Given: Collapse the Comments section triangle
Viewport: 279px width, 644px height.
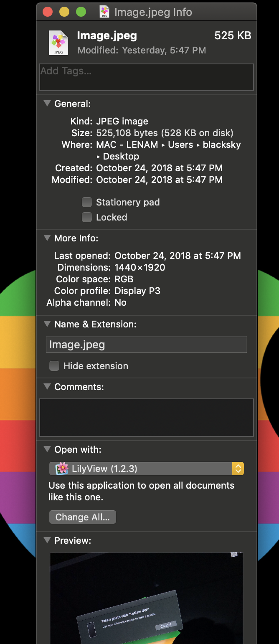Looking at the screenshot, I should pyautogui.click(x=47, y=386).
